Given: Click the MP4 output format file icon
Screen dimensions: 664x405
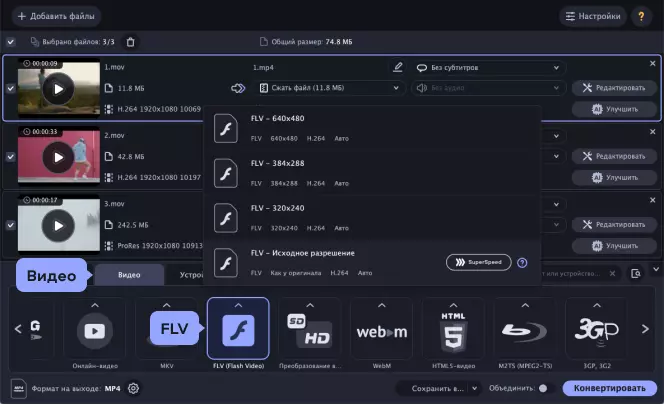Looking at the screenshot, I should pos(19,388).
